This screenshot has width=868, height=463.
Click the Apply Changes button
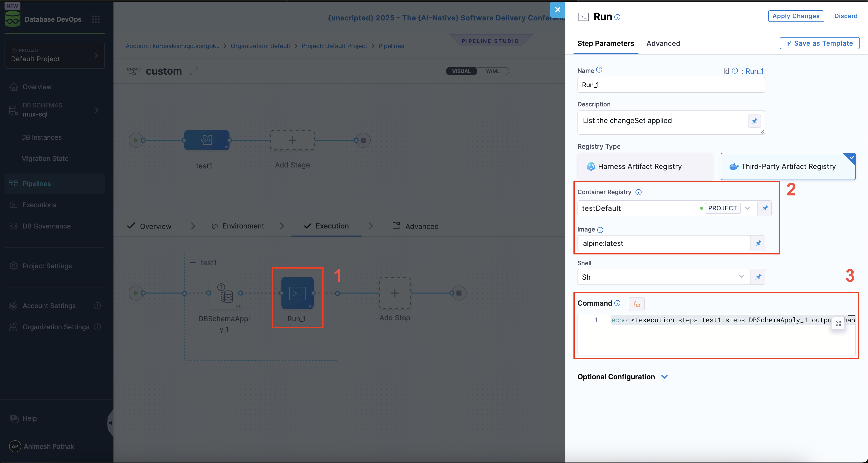pos(796,16)
